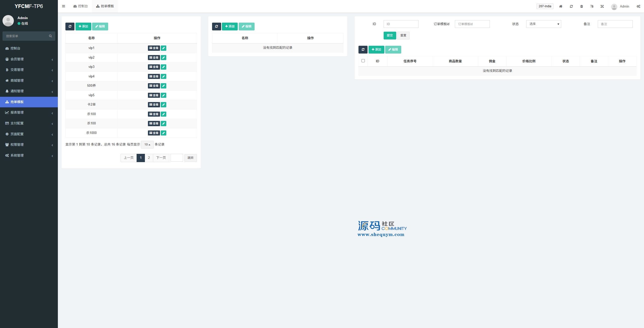Viewport: 644px width, 328px height.
Task: Refresh the middle panel list
Action: (x=216, y=26)
